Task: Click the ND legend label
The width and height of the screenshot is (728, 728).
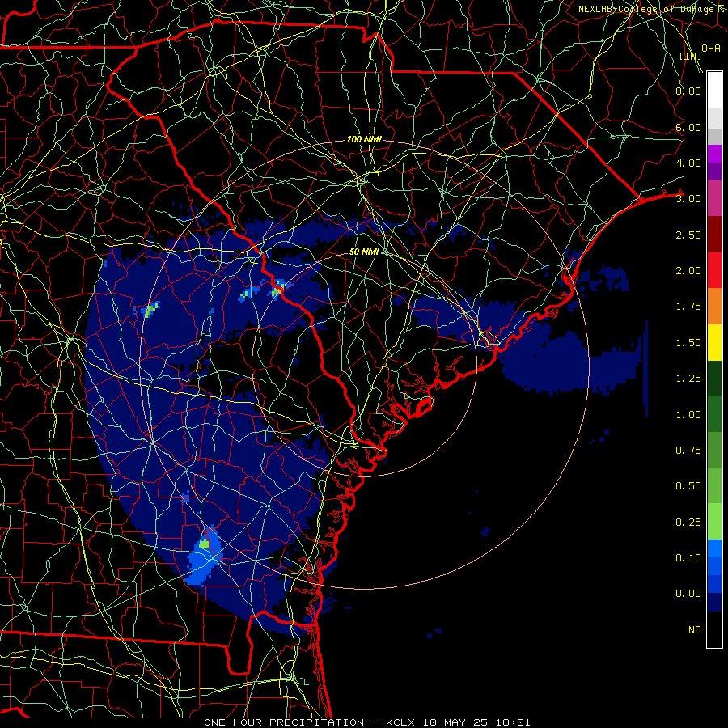Action: tap(695, 630)
